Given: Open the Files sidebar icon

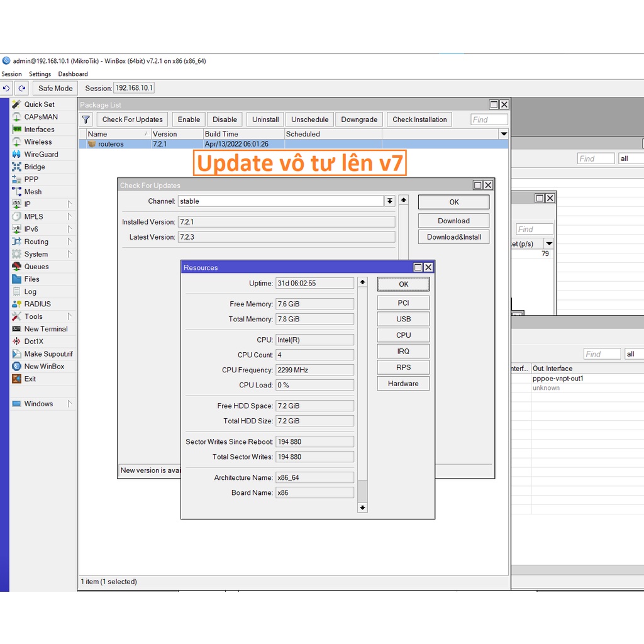Looking at the screenshot, I should [x=16, y=279].
